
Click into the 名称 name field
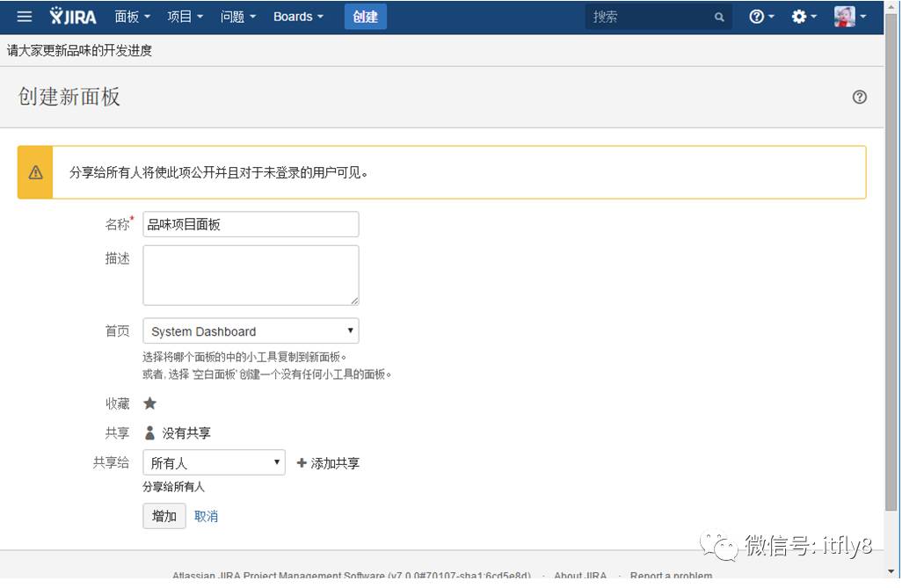(x=251, y=224)
